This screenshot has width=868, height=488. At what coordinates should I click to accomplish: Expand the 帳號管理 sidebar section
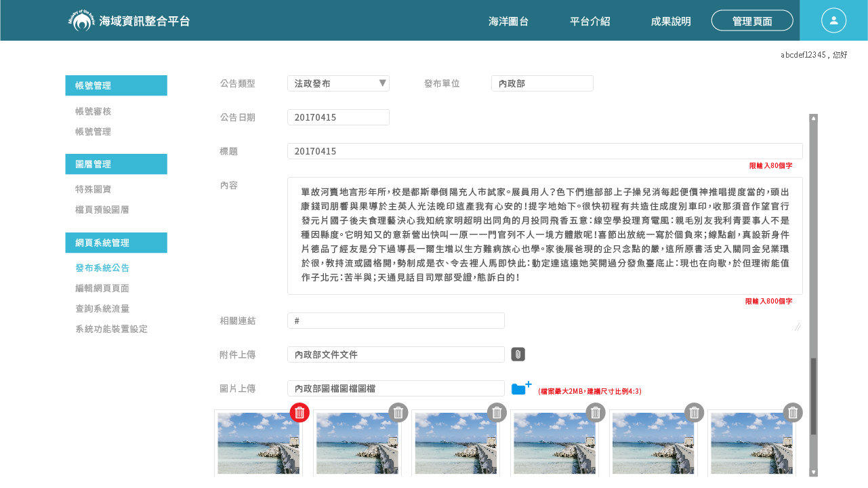(x=116, y=85)
